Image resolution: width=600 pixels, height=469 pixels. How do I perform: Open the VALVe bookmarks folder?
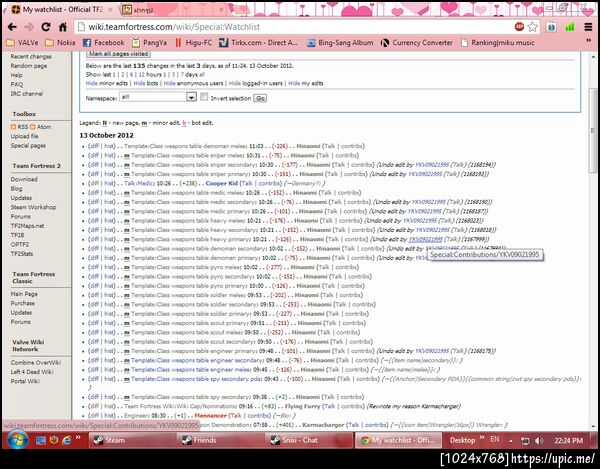22,42
